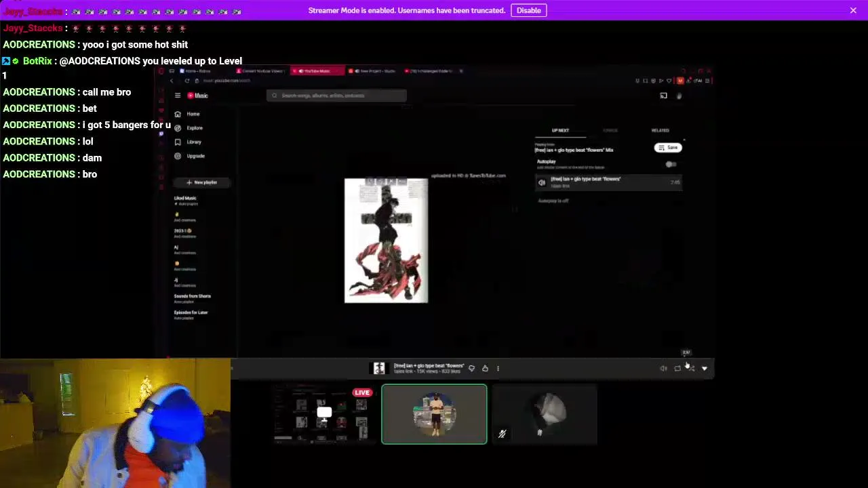This screenshot has height=488, width=868.
Task: Dislike the current song
Action: click(x=471, y=368)
